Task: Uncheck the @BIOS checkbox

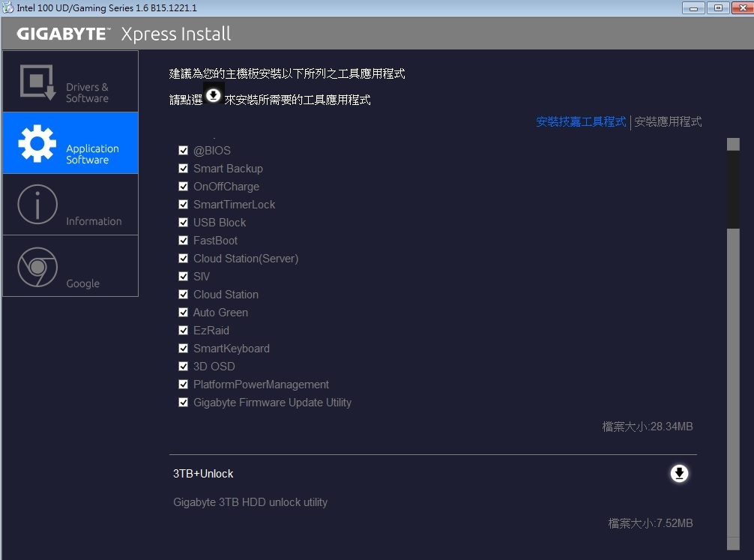Action: pyautogui.click(x=183, y=151)
